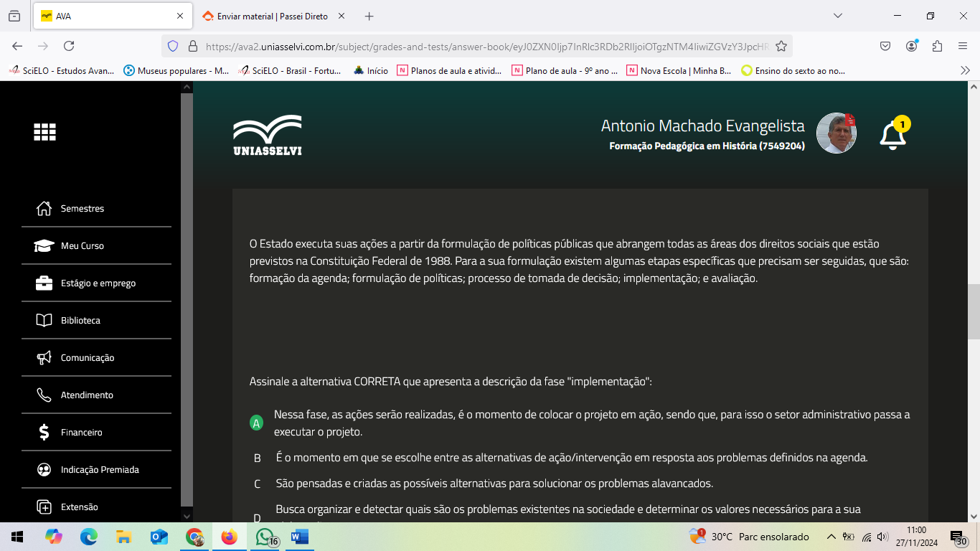Click the Atendimento phone icon

pos(44,395)
